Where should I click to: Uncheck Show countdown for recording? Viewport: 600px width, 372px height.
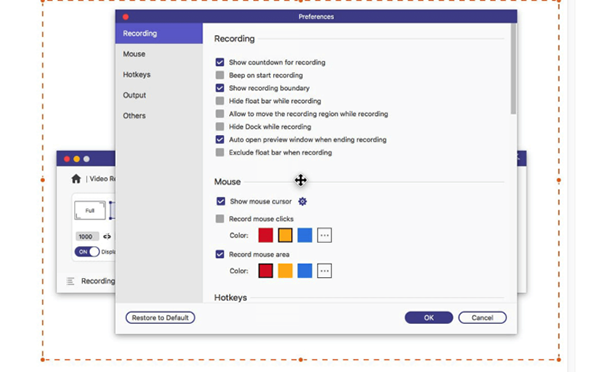[220, 62]
